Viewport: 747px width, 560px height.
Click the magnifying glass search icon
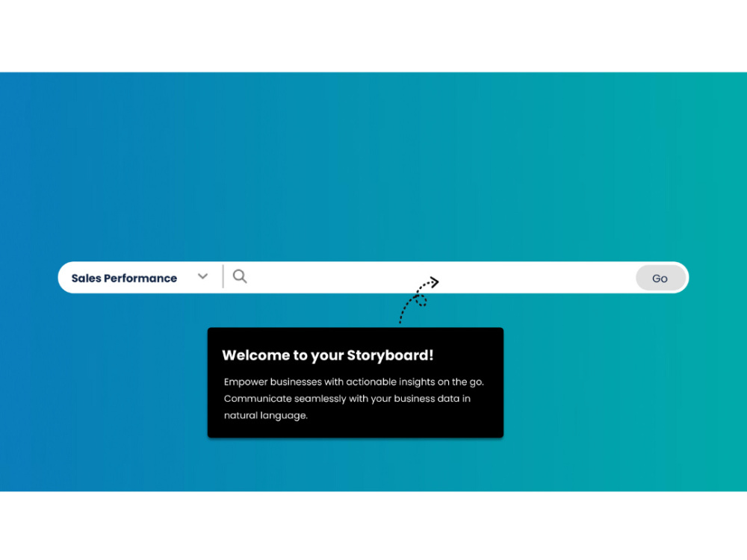pos(240,276)
